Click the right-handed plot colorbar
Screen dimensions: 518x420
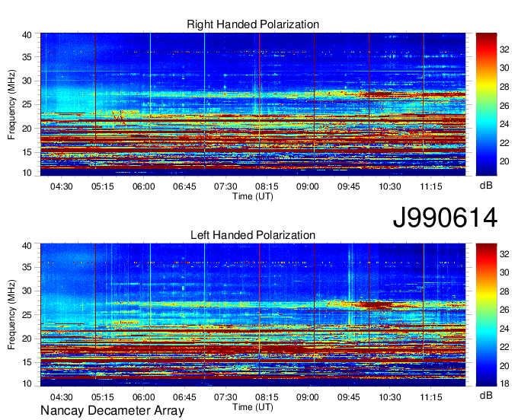coord(486,104)
